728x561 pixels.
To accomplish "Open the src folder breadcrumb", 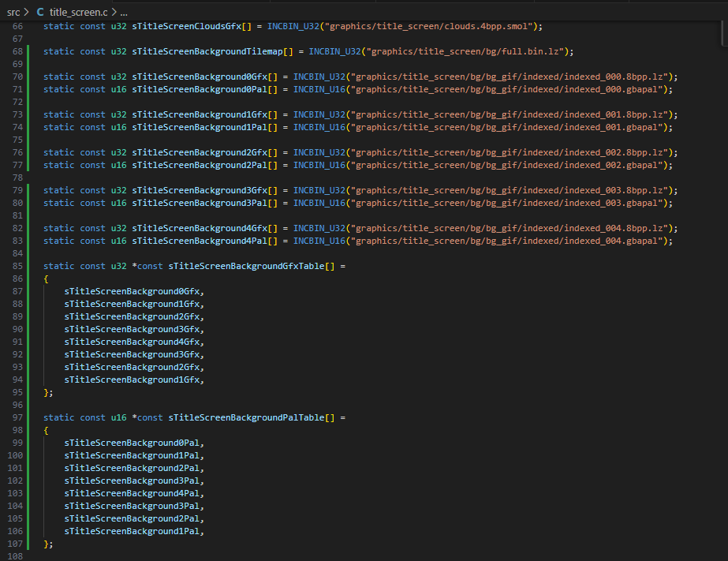I will coord(13,13).
